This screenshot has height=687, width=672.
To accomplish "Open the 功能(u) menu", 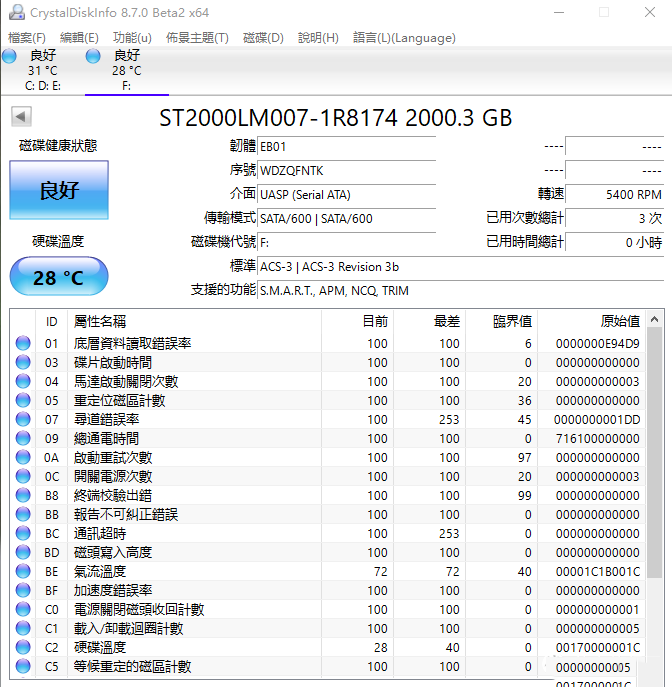I will (x=132, y=38).
